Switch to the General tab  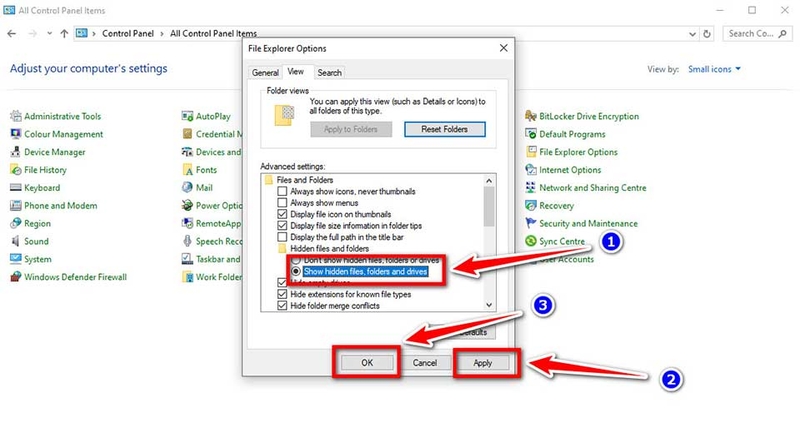tap(265, 73)
